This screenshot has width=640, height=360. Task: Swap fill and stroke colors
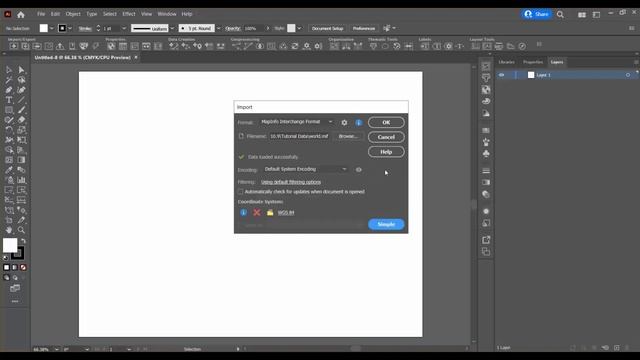[23, 241]
